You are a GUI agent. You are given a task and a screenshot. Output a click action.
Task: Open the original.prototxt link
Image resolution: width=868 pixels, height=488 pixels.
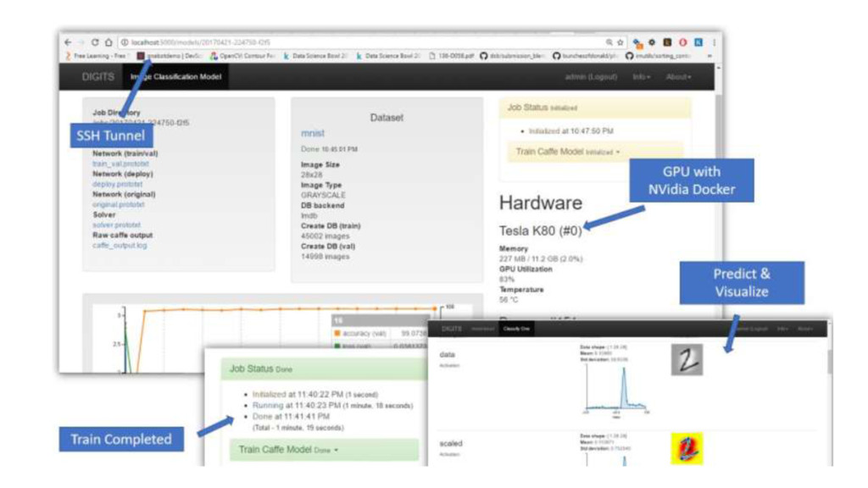tap(119, 205)
